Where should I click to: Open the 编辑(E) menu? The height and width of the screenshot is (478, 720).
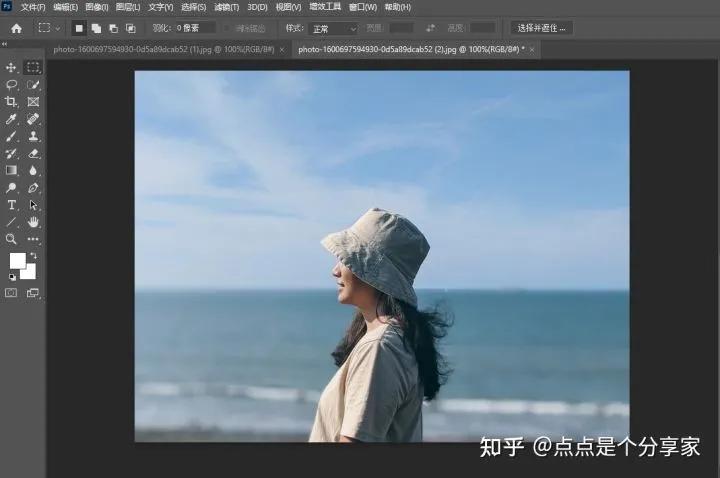click(66, 7)
